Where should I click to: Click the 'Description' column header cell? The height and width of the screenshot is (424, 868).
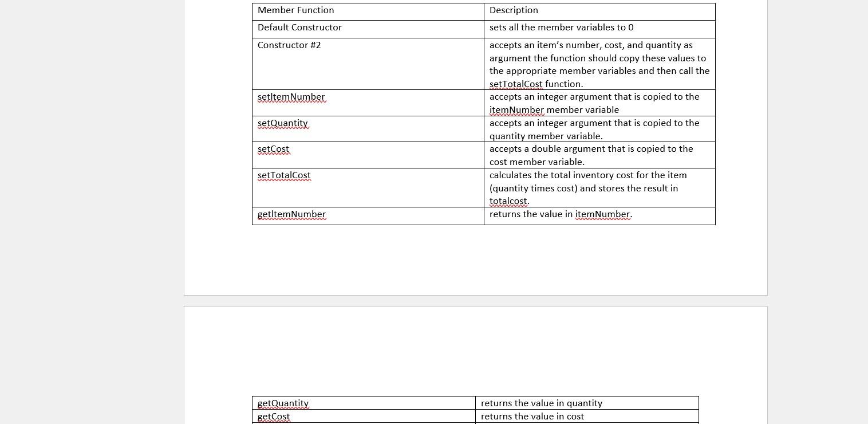(x=514, y=10)
